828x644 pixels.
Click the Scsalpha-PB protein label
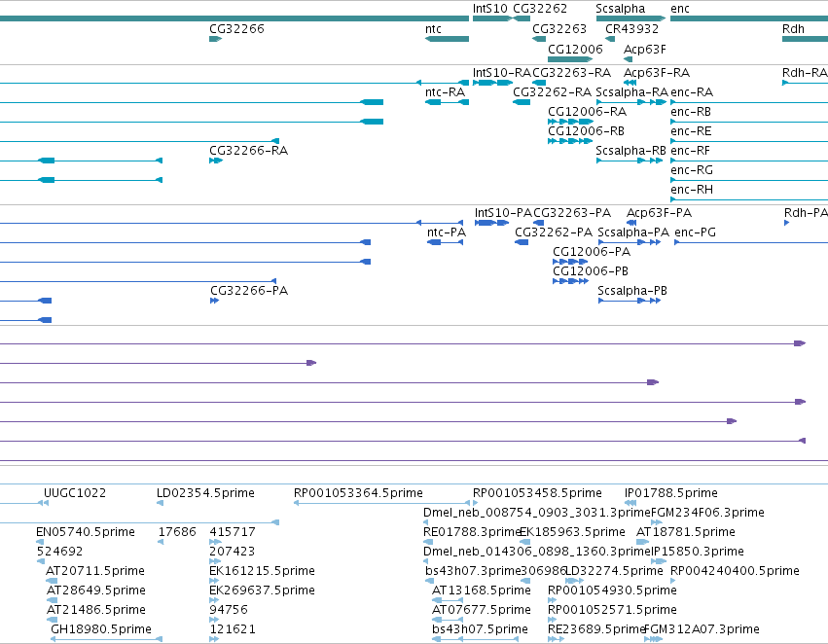coord(632,292)
